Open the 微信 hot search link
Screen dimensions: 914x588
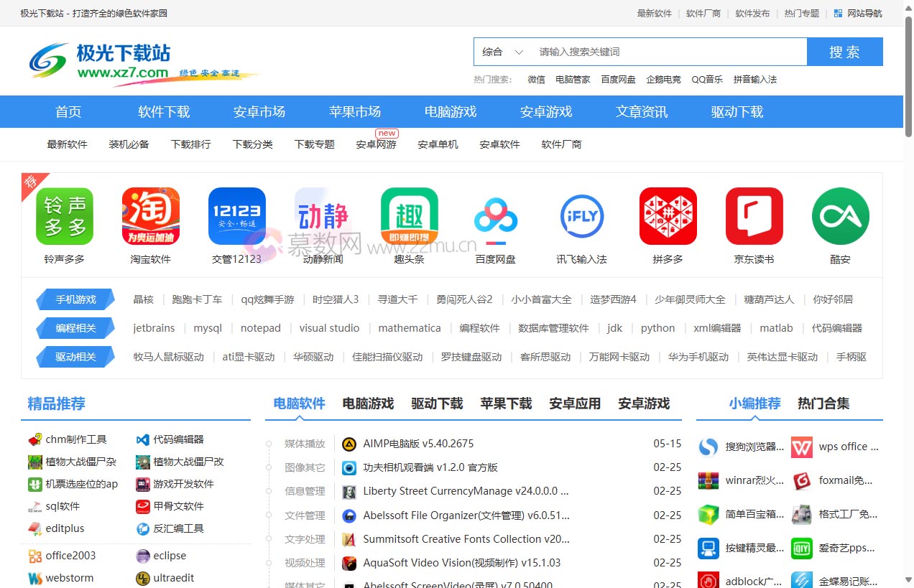(x=536, y=80)
